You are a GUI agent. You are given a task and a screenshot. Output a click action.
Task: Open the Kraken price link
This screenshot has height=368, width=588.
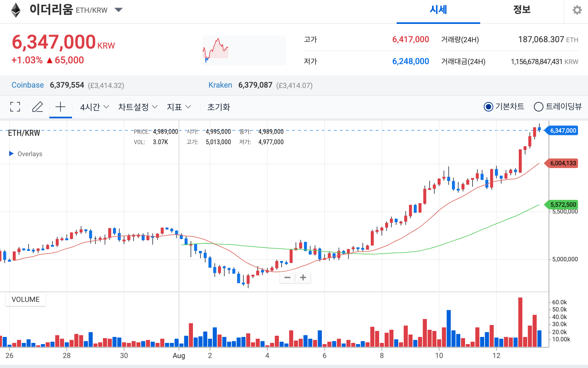[x=220, y=85]
